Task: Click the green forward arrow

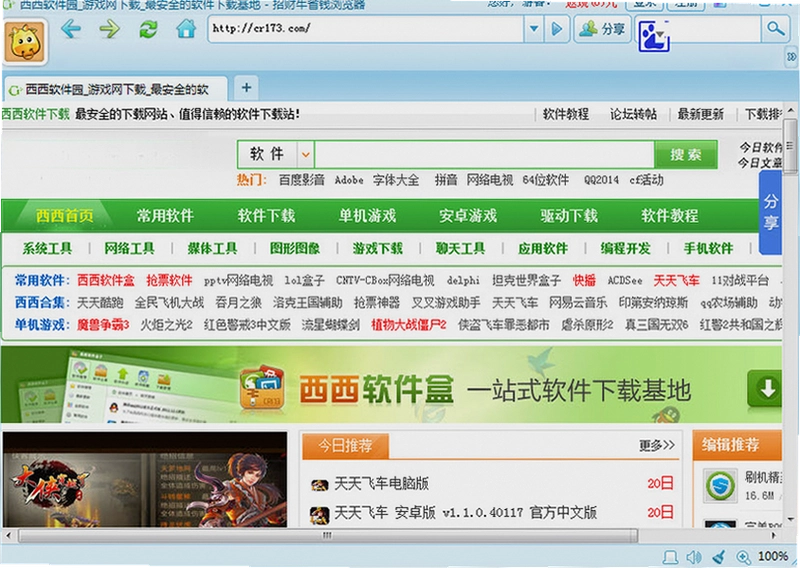Action: (109, 29)
